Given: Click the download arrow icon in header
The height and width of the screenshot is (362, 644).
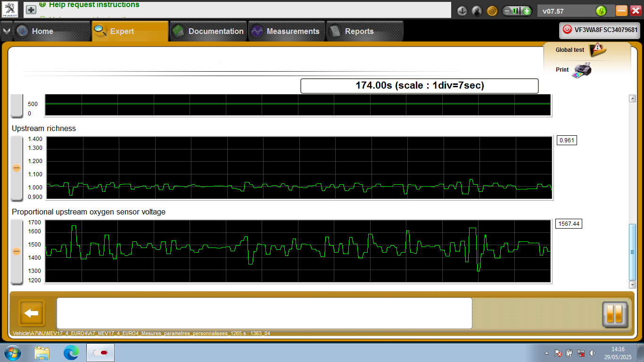Looking at the screenshot, I should coord(462,10).
